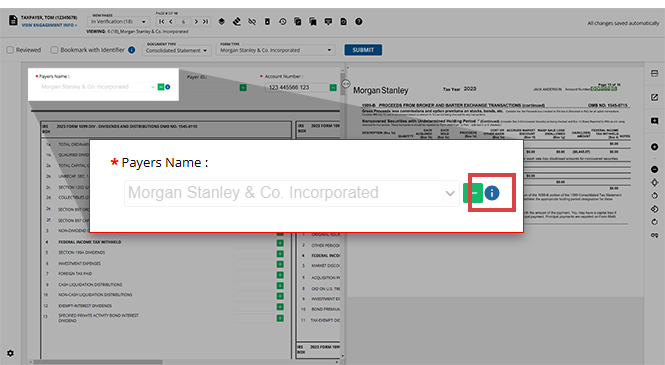Click green box for Investment Expenses
This screenshot has height=365, width=665.
pyautogui.click(x=280, y=264)
